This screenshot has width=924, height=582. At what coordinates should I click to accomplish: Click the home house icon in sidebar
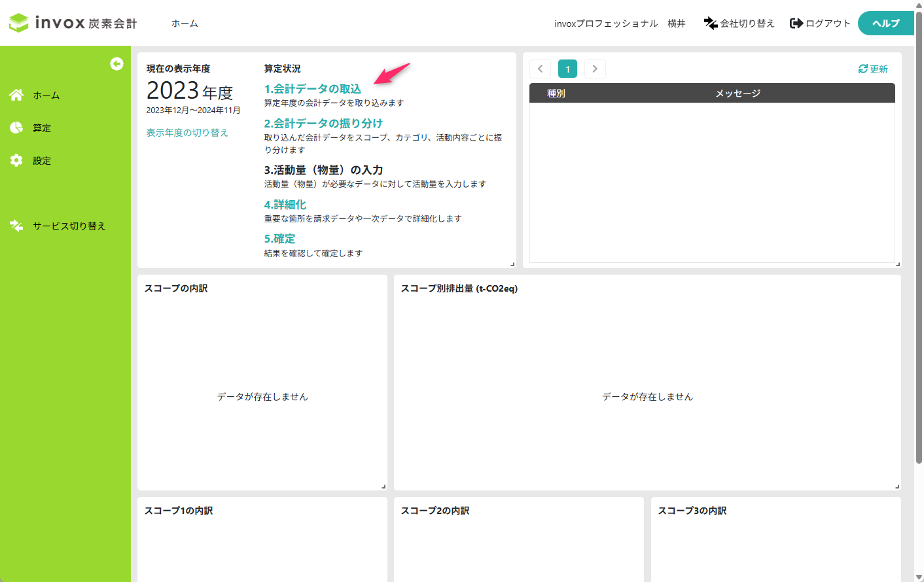pyautogui.click(x=16, y=95)
